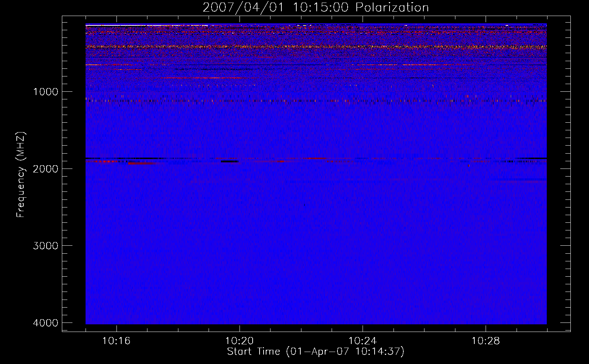Screen dimensions: 589x364
Task: Click the 'Frequency (MHZ)' axis label
Action: pyautogui.click(x=21, y=175)
